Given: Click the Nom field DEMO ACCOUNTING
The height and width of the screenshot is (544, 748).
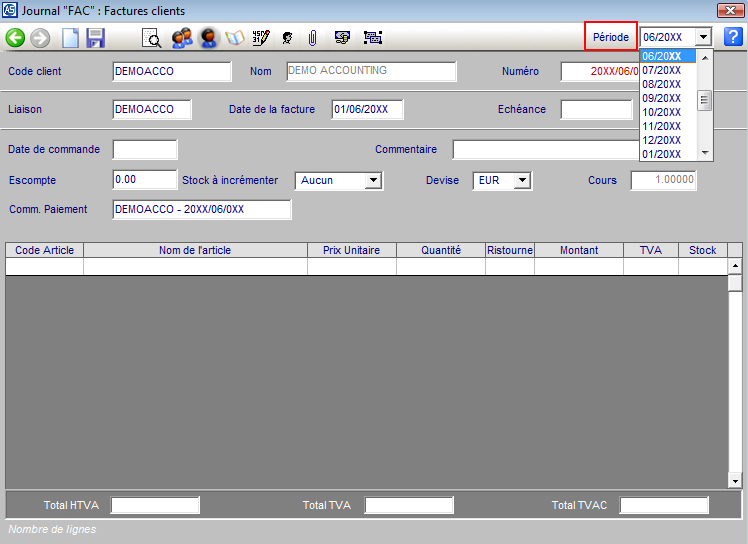Looking at the screenshot, I should (x=371, y=71).
